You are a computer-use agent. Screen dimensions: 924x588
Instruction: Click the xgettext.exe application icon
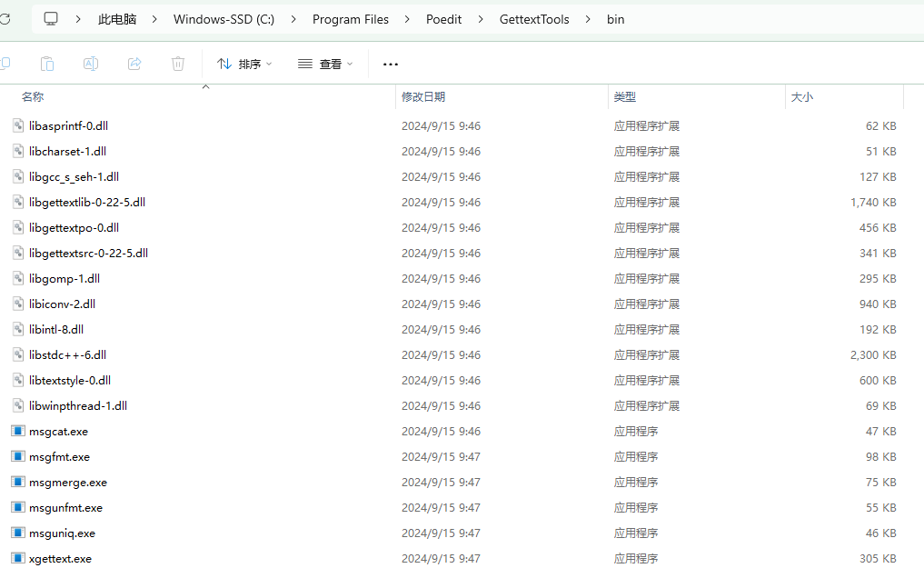click(x=18, y=558)
